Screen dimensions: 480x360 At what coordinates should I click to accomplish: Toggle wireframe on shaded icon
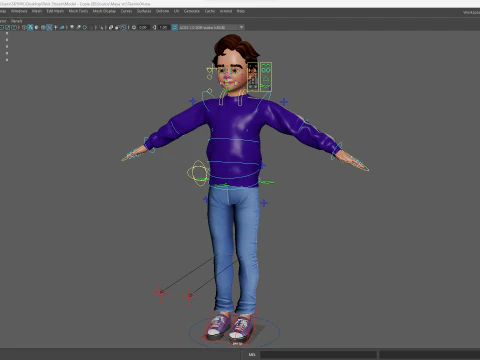click(x=43, y=27)
